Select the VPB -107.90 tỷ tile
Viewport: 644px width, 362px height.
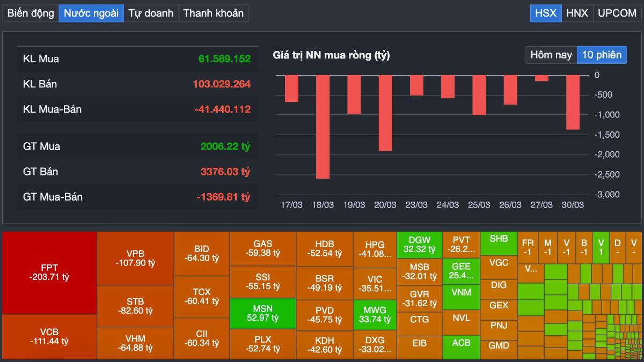(x=135, y=258)
